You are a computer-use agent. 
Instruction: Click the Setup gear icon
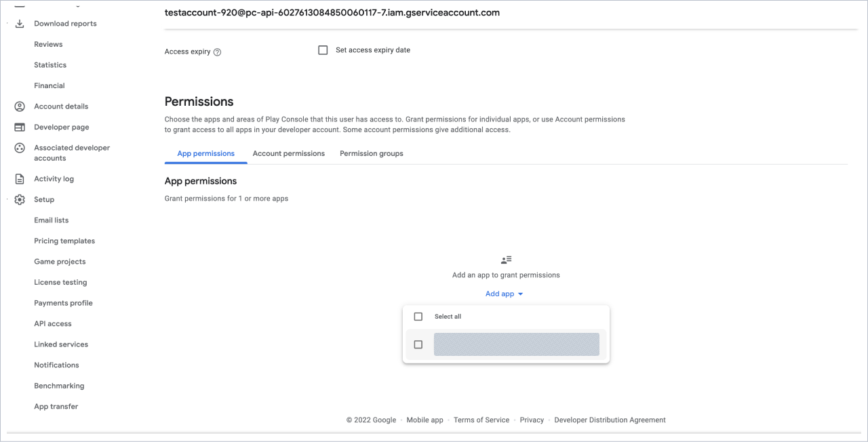[20, 200]
